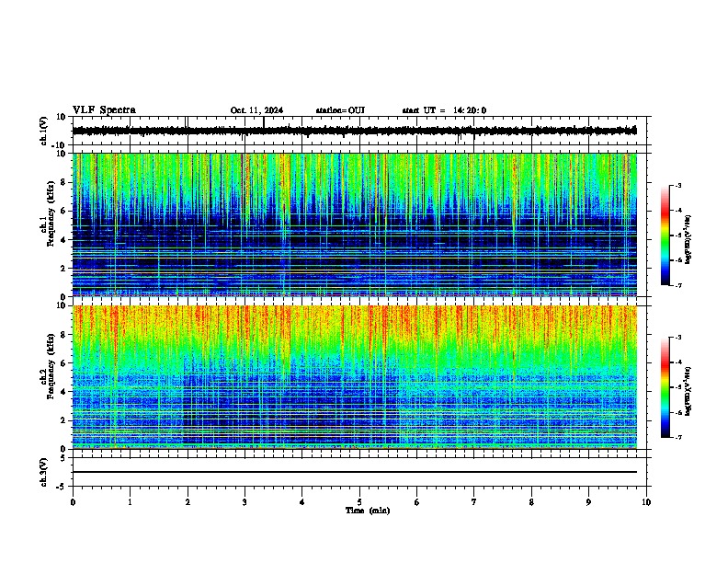Viewport: 728px width, 563px height.
Task: Click the "-4" label on ch.1 colorbar
Action: [677, 211]
